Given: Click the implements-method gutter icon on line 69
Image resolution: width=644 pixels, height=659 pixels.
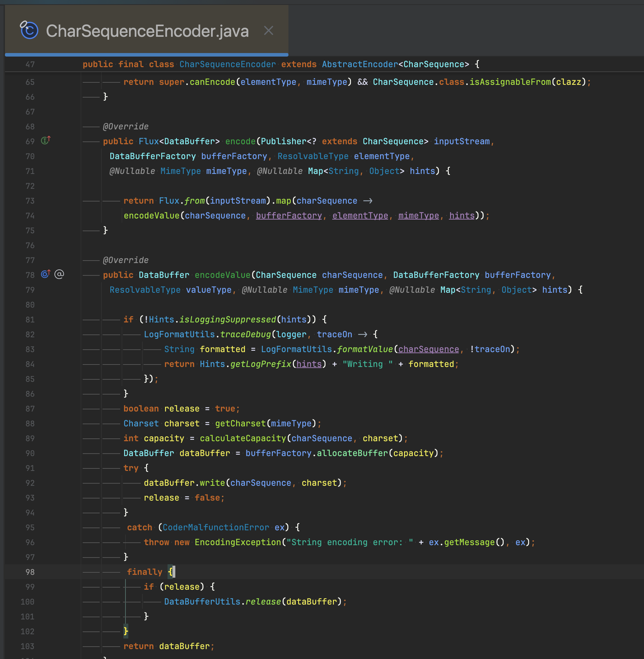Looking at the screenshot, I should pos(46,141).
